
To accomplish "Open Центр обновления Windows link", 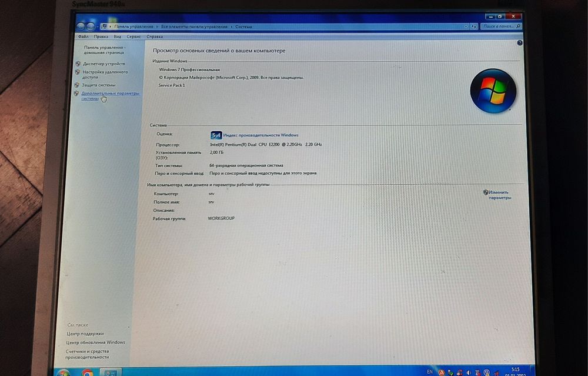I will tap(96, 342).
